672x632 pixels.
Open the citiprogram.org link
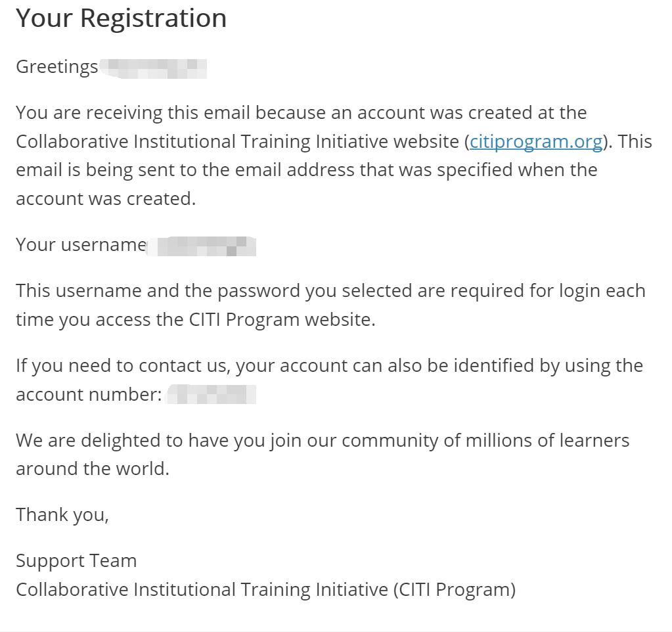[x=536, y=142]
